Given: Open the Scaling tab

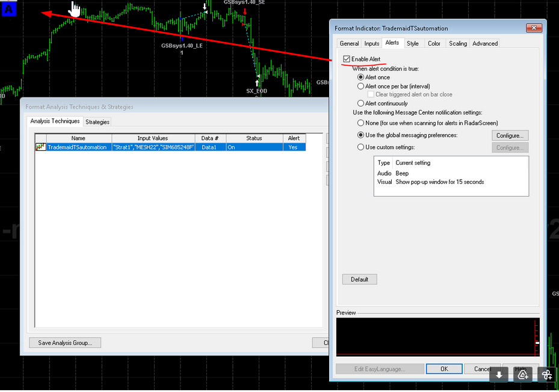Looking at the screenshot, I should click(x=457, y=43).
